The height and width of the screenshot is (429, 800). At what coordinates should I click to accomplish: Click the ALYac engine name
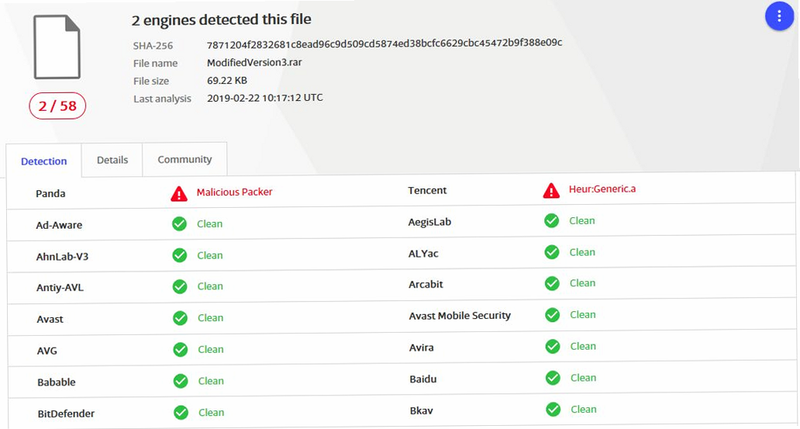[x=423, y=254]
